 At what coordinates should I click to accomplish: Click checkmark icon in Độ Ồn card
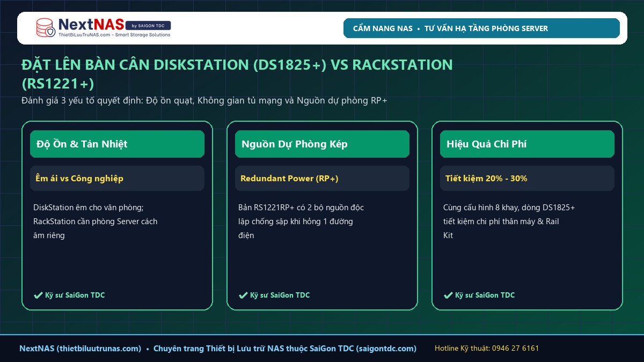coord(38,295)
